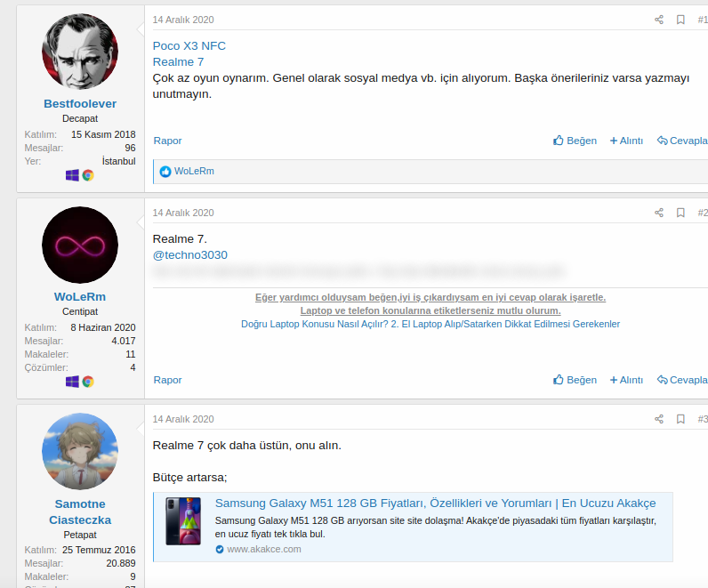Click WoLeRm's Makaleler count 11
Image resolution: width=708 pixels, height=588 pixels.
[x=131, y=354]
